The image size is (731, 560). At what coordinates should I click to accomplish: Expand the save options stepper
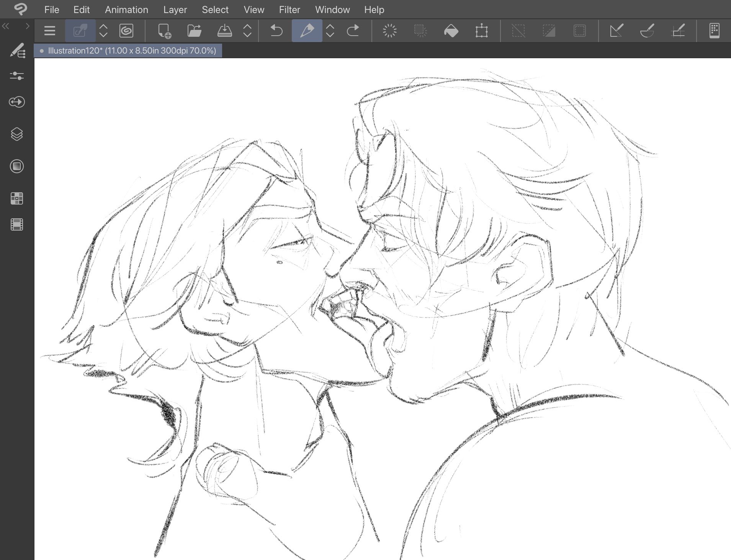[x=247, y=31]
